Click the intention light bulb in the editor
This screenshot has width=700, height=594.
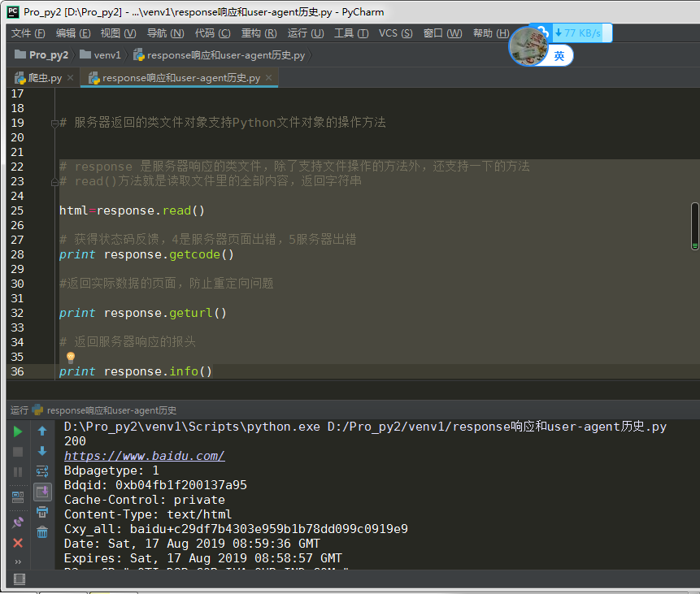point(71,357)
